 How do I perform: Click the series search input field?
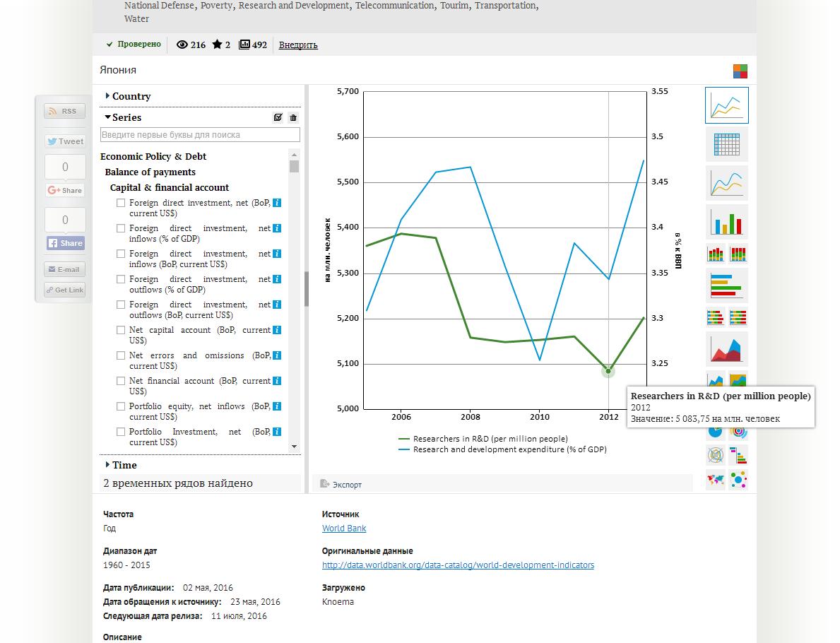201,134
